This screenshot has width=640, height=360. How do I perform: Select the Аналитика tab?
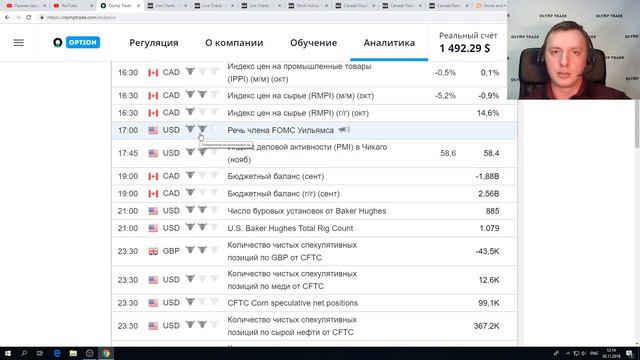coord(389,42)
